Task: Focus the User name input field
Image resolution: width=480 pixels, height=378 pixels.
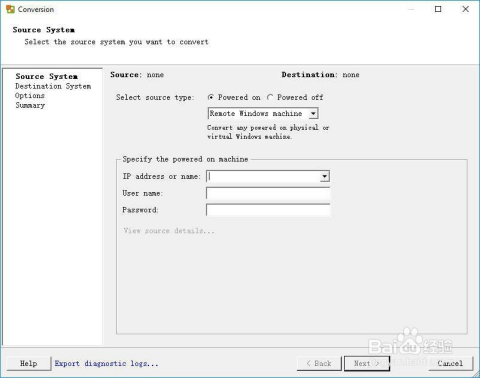Action: 268,193
